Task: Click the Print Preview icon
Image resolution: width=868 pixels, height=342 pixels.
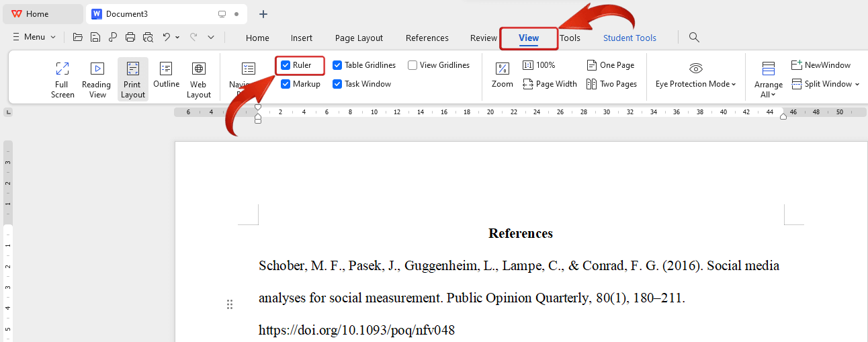Action: [148, 37]
